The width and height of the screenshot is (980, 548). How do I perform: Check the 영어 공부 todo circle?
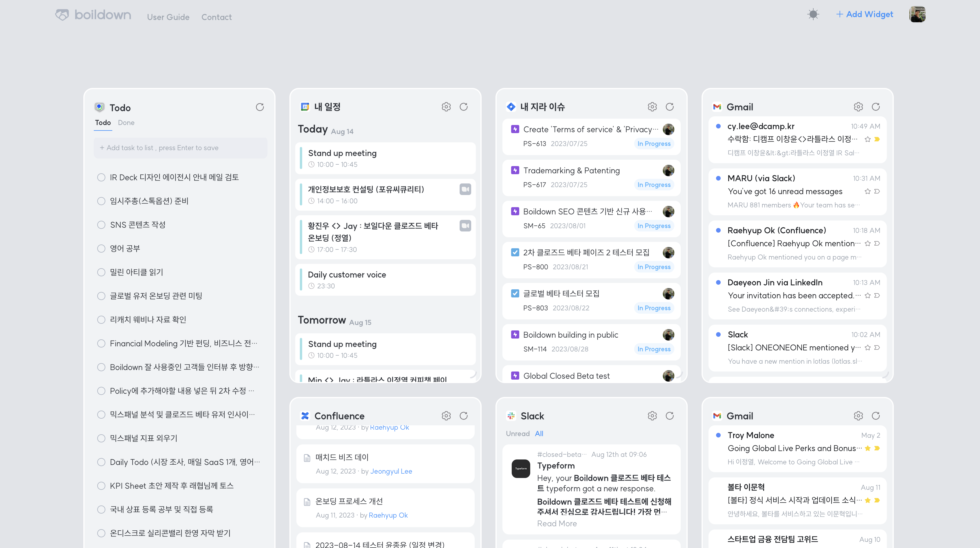pyautogui.click(x=101, y=248)
